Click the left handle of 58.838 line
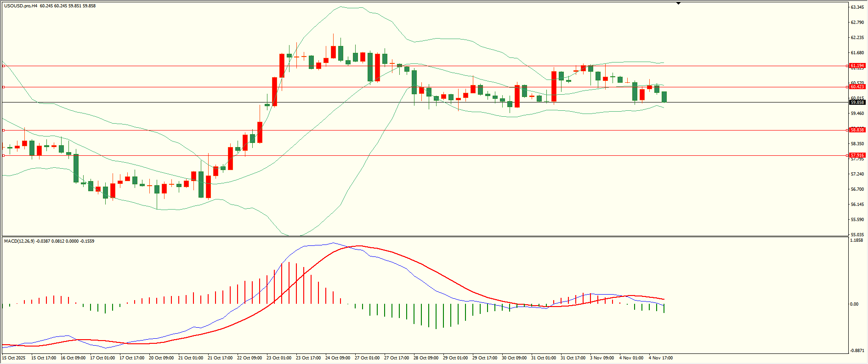The width and height of the screenshot is (868, 364). [x=4, y=131]
